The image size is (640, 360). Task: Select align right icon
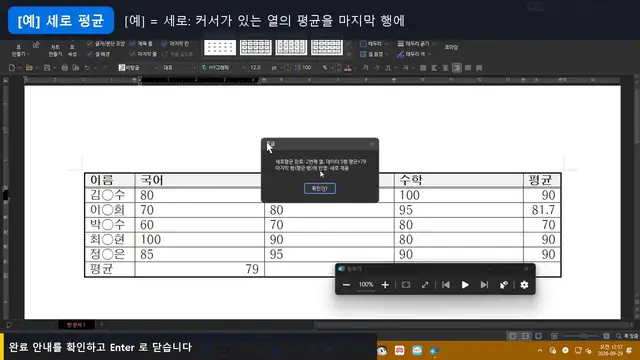[457, 68]
